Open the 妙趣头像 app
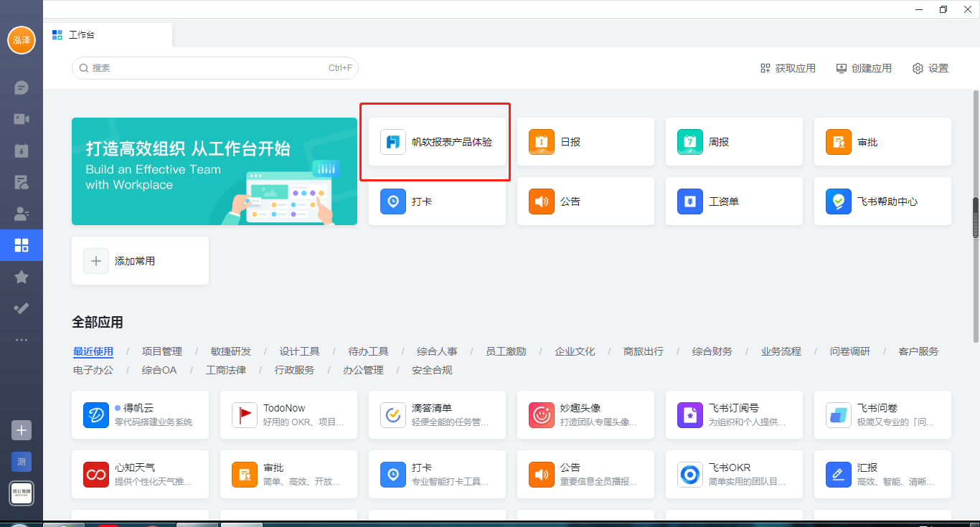This screenshot has height=527, width=980. tap(585, 414)
